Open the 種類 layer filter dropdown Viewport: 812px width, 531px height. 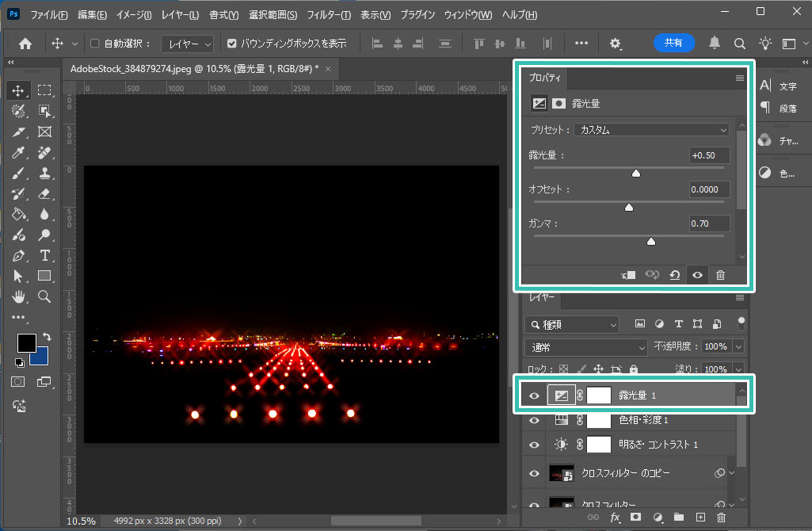tap(571, 324)
